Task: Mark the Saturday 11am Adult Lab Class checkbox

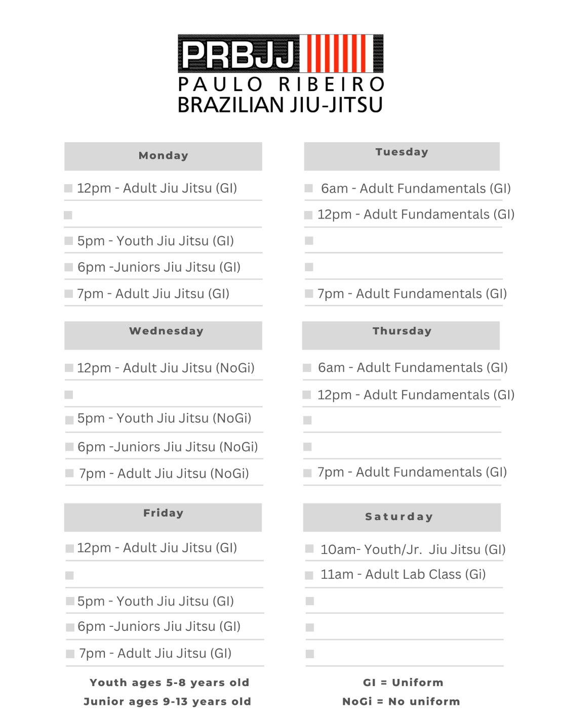Action: pos(309,575)
